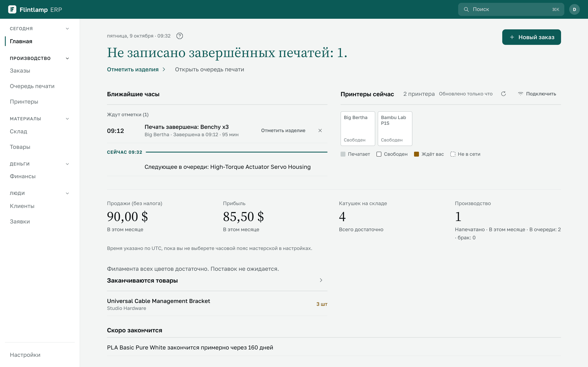Click the Flintlamp ERP logo icon
588x367 pixels.
(x=12, y=9)
